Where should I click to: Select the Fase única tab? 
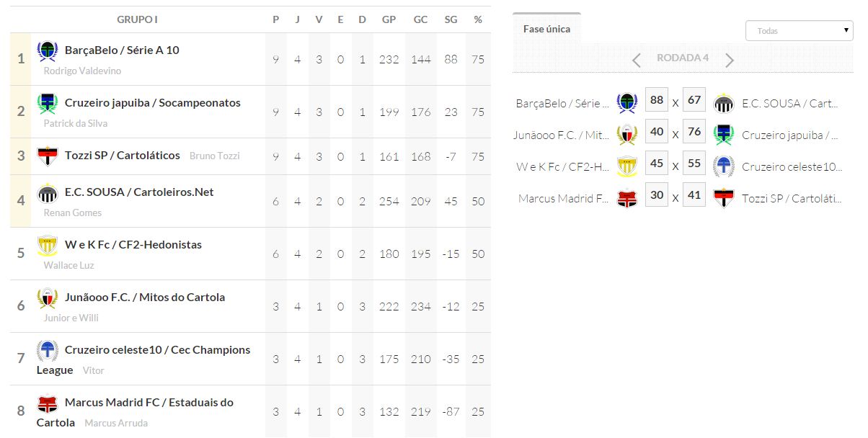tap(546, 29)
